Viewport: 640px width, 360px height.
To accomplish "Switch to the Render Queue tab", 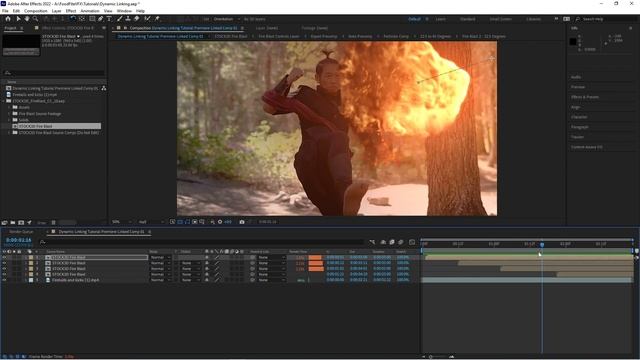I will click(21, 232).
